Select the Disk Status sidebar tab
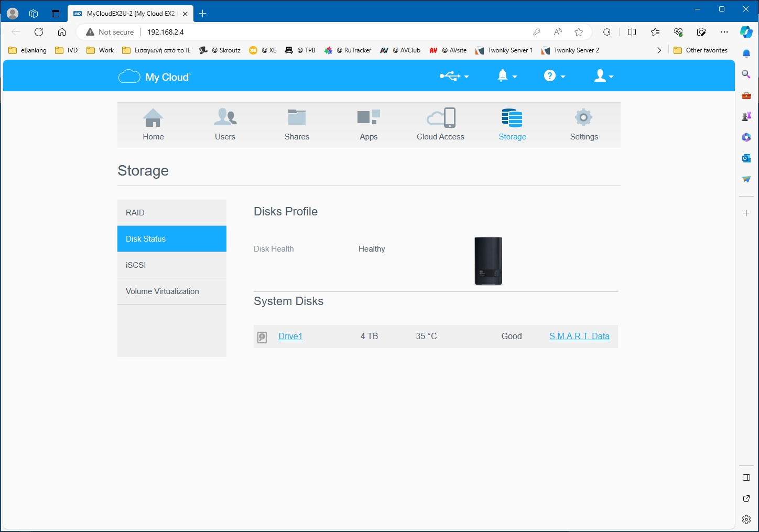This screenshot has width=759, height=532. click(x=172, y=239)
